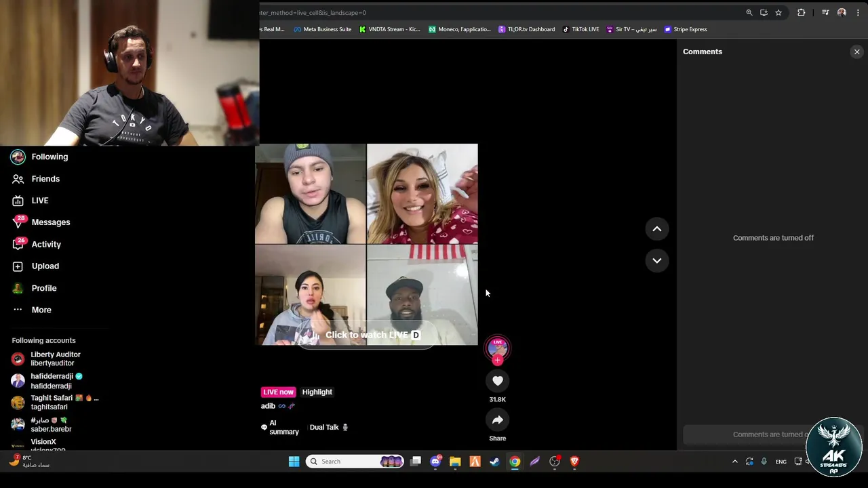Switch the ENG input language
868x488 pixels.
click(781, 462)
